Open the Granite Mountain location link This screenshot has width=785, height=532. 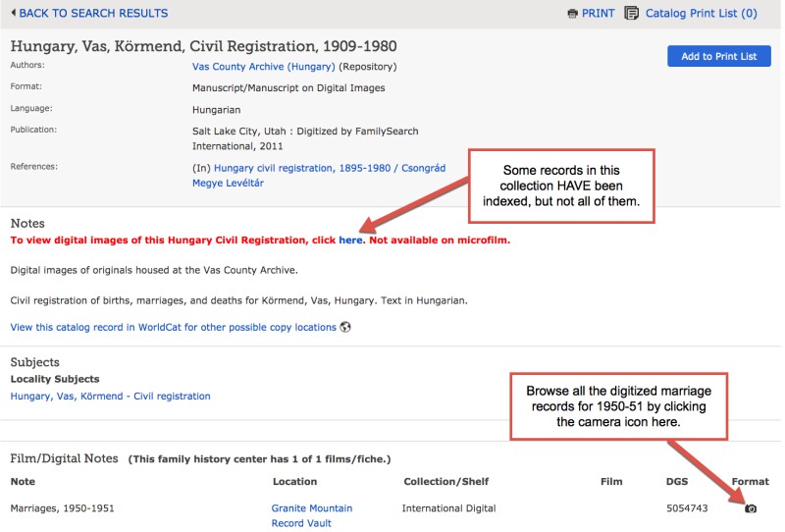311,508
